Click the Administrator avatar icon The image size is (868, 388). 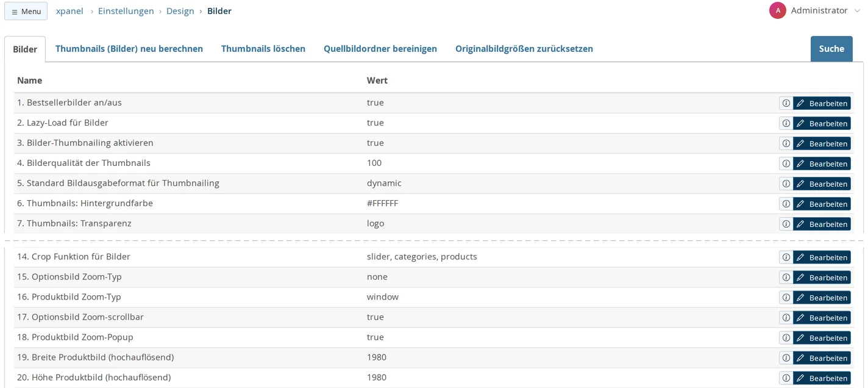(x=778, y=10)
